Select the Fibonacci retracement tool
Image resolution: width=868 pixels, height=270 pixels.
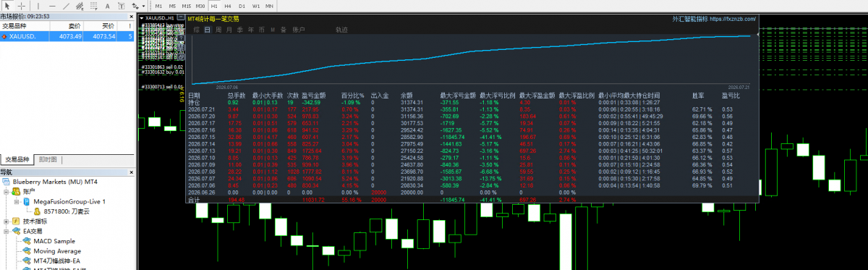tap(93, 6)
